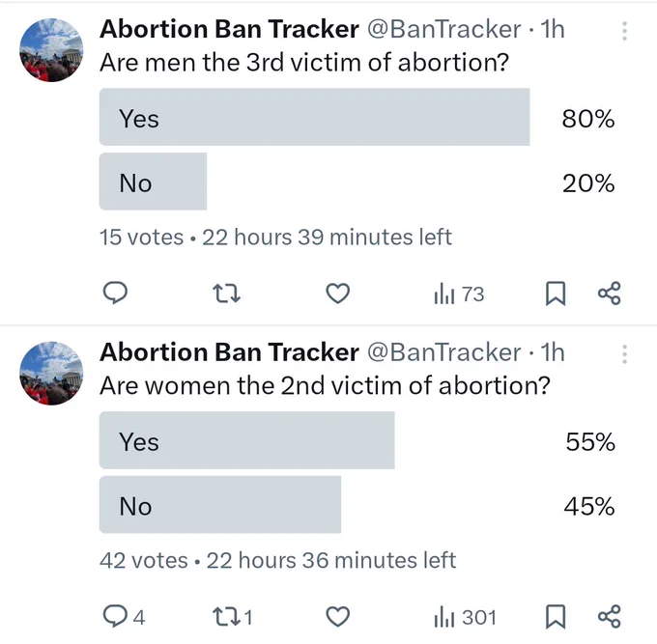This screenshot has width=657, height=644.
Task: Open replies on the women 2nd victim poll
Action: point(124,616)
